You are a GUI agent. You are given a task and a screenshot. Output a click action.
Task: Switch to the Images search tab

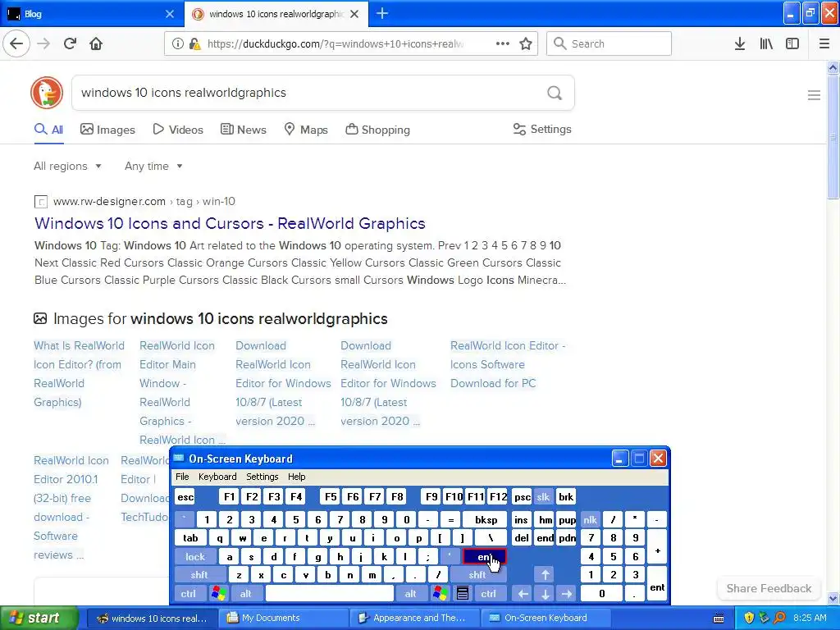click(x=107, y=130)
